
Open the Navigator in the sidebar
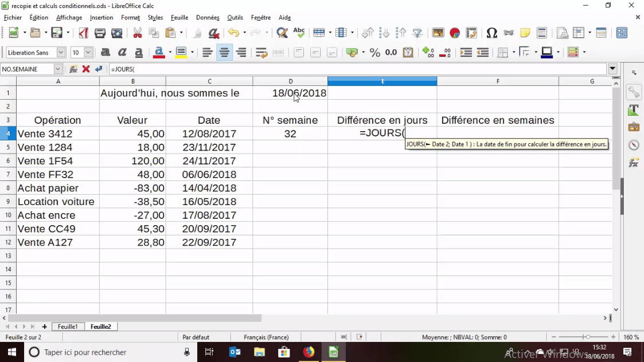[634, 144]
